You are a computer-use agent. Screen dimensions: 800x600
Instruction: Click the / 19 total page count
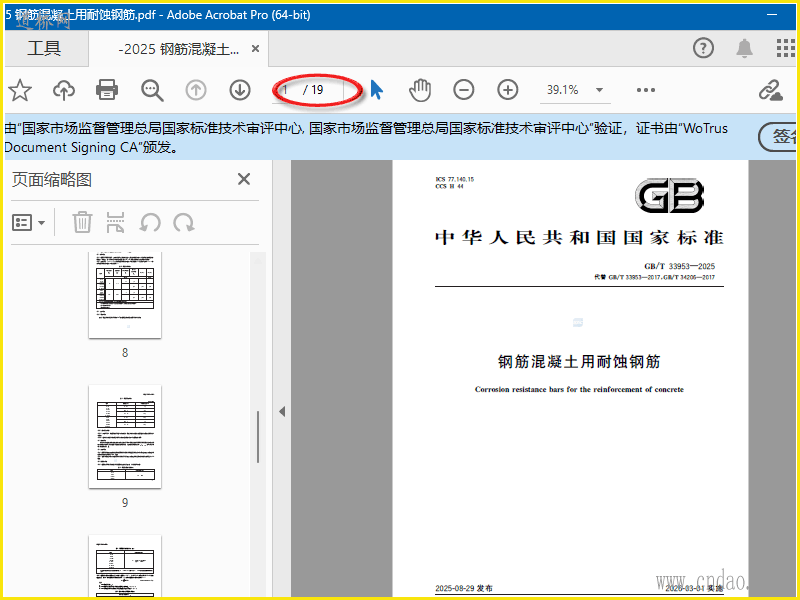click(313, 90)
